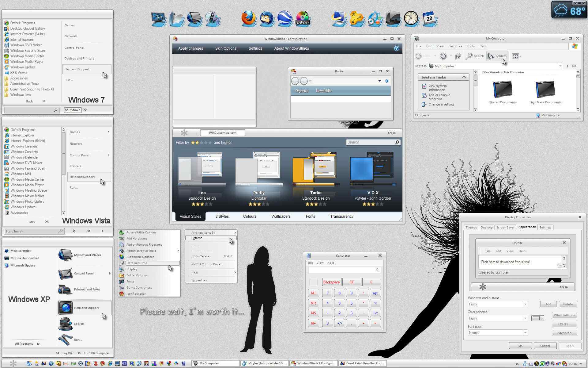
Task: Click the WindowBlinds Search field
Action: 373,142
